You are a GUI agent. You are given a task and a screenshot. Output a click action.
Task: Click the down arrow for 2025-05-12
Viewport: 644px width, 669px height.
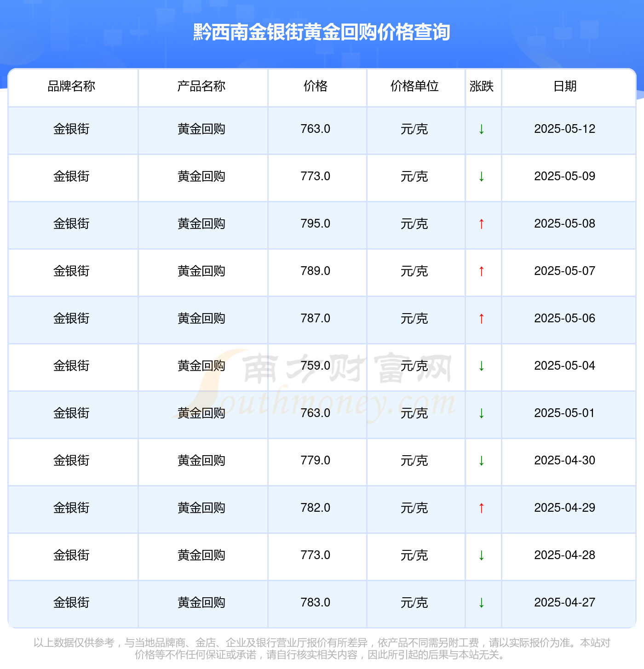click(482, 129)
